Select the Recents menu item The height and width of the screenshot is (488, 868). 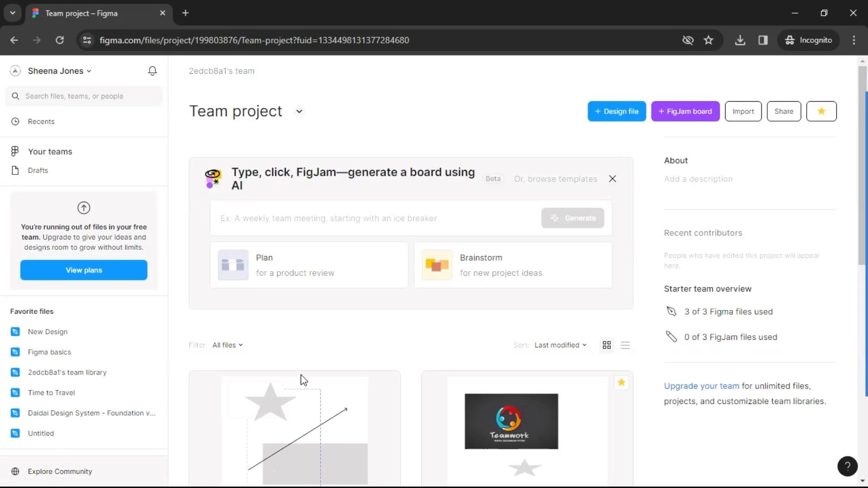41,121
